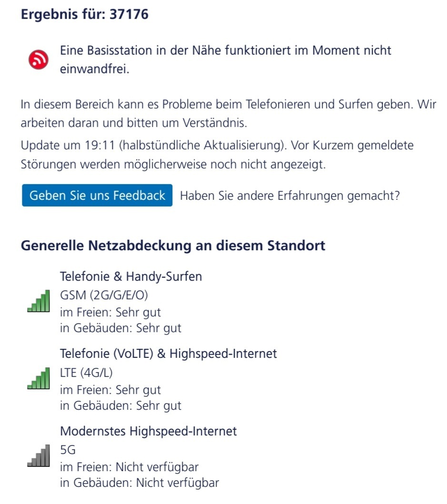Click the 'Geben Sie uns Feedback' button
The image size is (447, 504).
[97, 196]
